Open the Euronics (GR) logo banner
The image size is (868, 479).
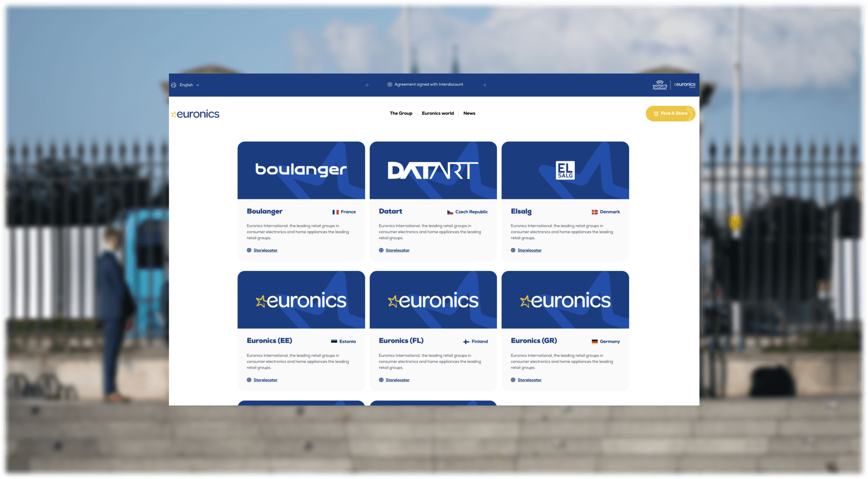[x=565, y=300]
